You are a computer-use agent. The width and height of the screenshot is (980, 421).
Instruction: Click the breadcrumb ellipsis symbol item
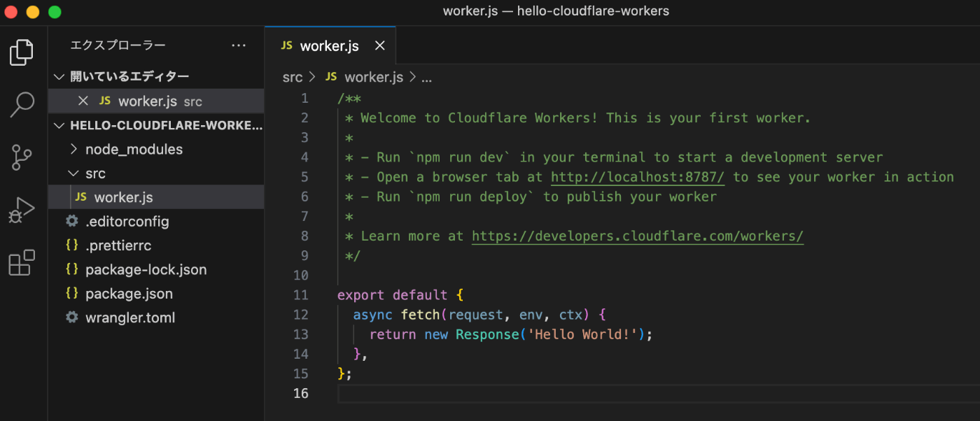pos(426,78)
